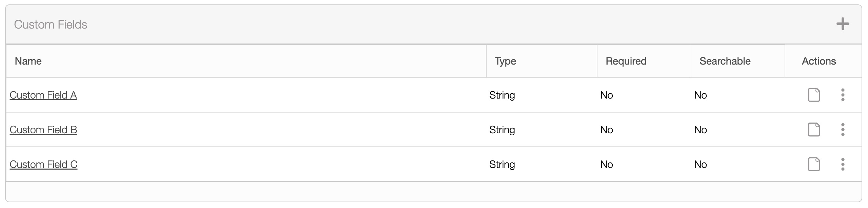This screenshot has height=208, width=868.
Task: Open the three-dot menu for Custom Field B
Action: (843, 129)
